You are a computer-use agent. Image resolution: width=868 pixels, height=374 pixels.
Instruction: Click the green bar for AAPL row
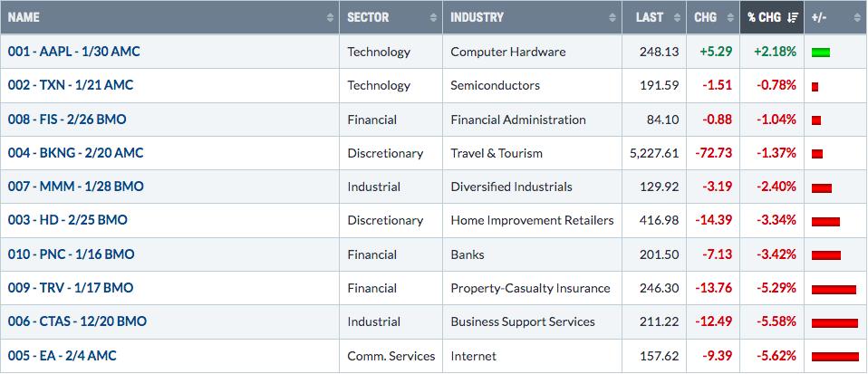tap(820, 53)
